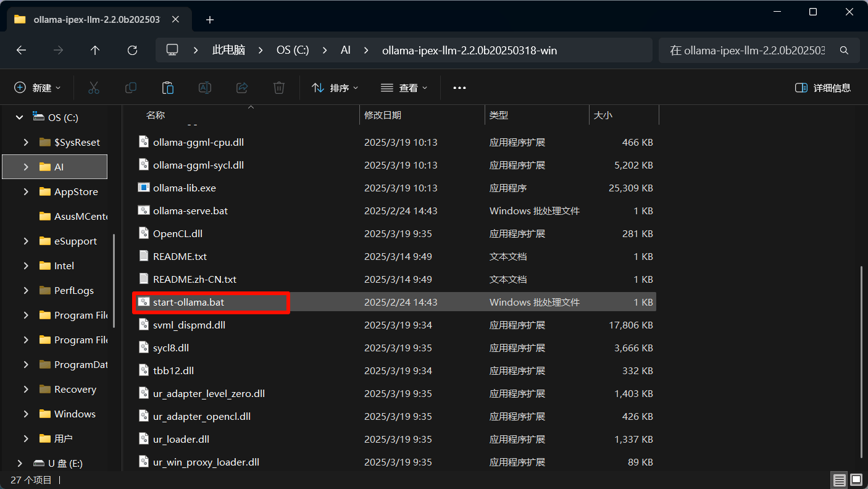This screenshot has height=489, width=868.
Task: Select the start-ollama.bat file
Action: point(188,303)
